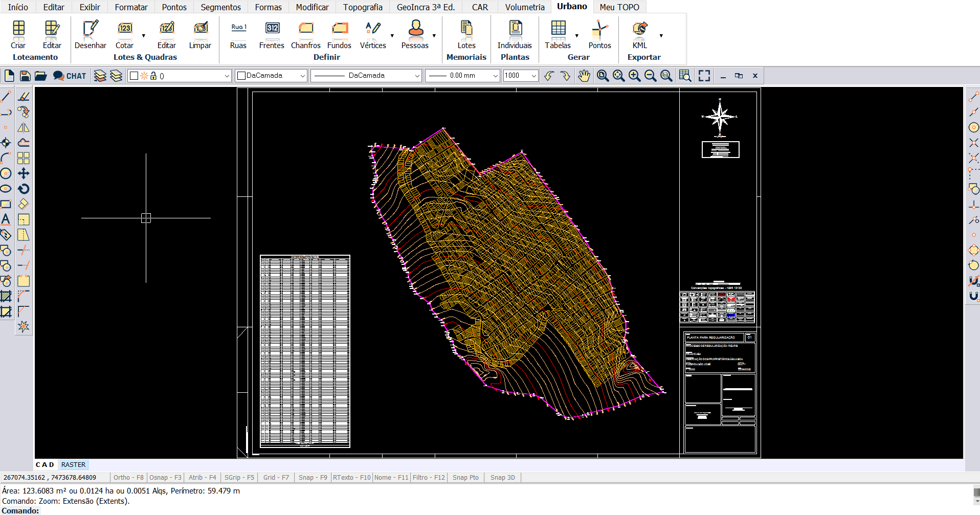Click Nome - F11 status button
This screenshot has height=515, width=980.
point(391,477)
